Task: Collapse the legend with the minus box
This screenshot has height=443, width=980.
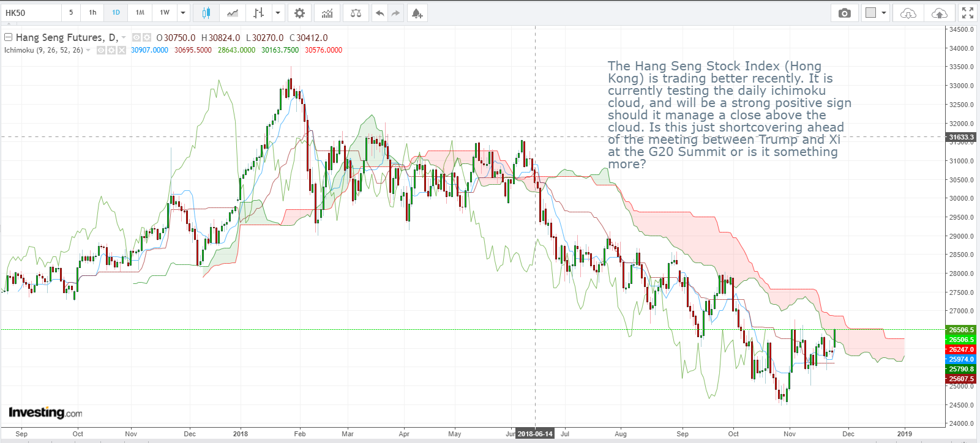Action: point(9,37)
